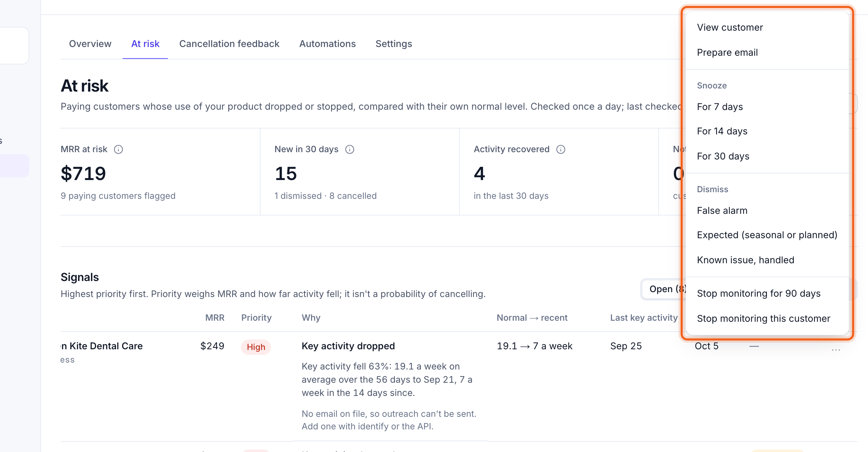Click the Priority column header

tap(256, 318)
